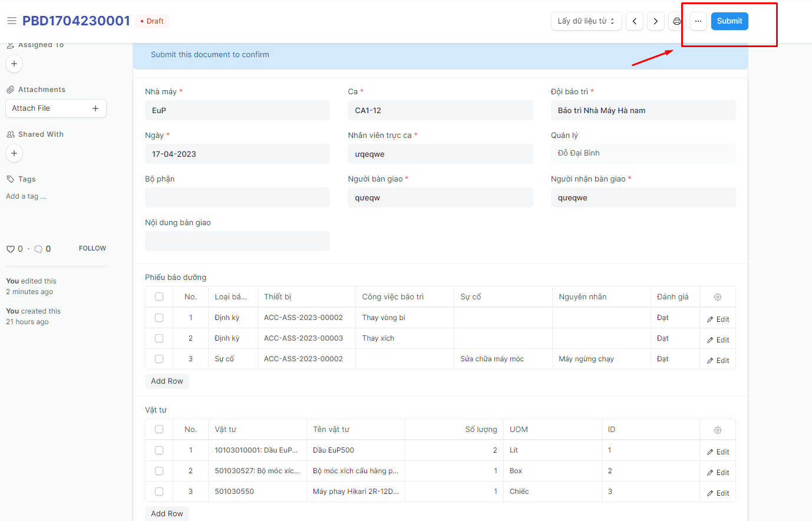Open the Nhà máy field EuP selector
The width and height of the screenshot is (812, 521).
tap(237, 110)
